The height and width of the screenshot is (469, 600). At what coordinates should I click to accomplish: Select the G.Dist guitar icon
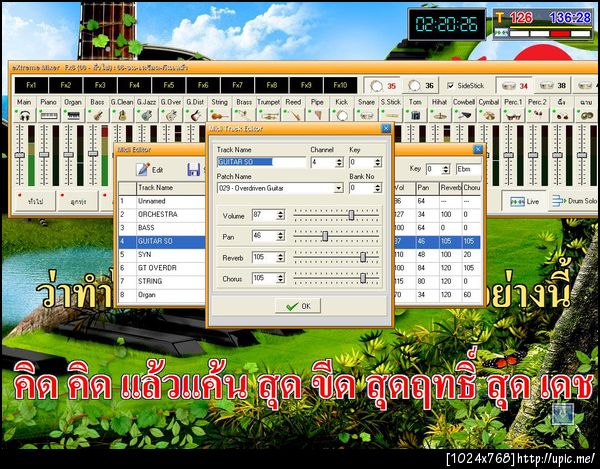click(196, 115)
